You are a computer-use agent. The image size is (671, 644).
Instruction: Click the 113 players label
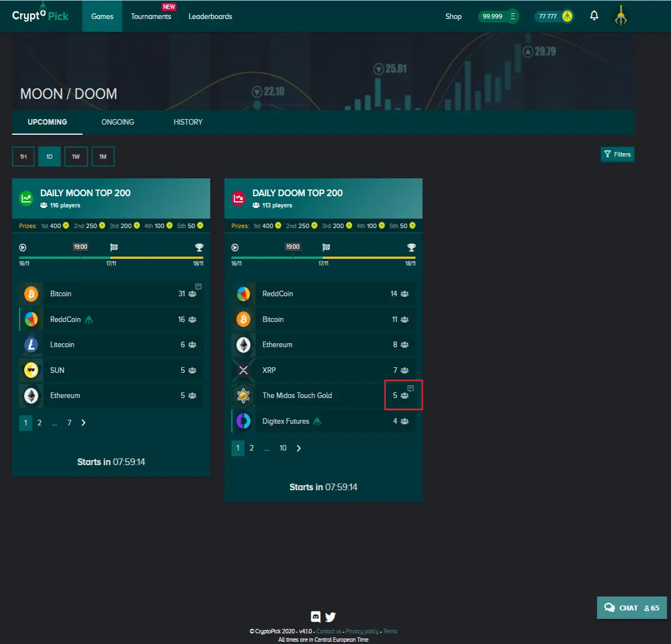(272, 205)
